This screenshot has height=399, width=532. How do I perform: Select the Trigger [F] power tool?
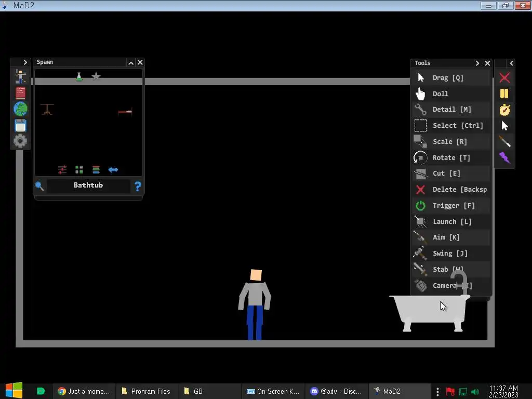click(451, 206)
